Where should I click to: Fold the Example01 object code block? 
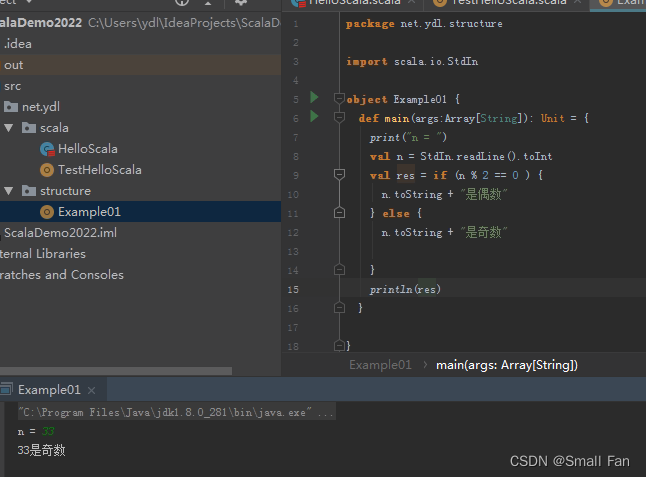point(339,99)
